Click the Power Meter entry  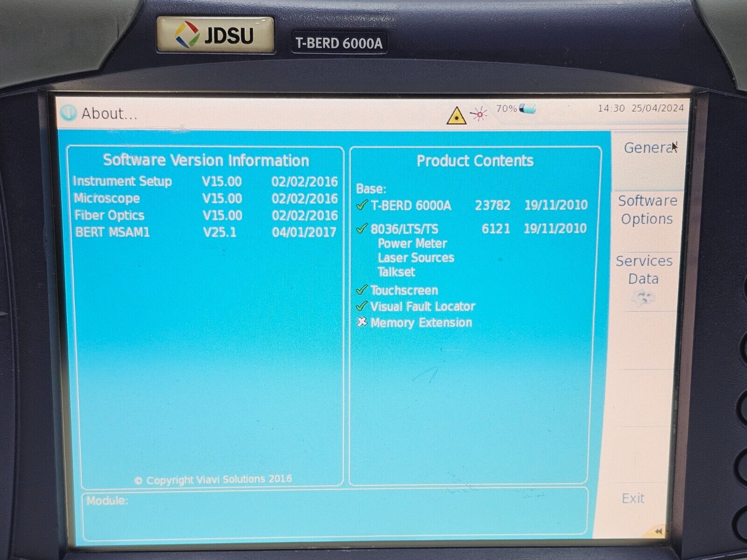[x=412, y=244]
